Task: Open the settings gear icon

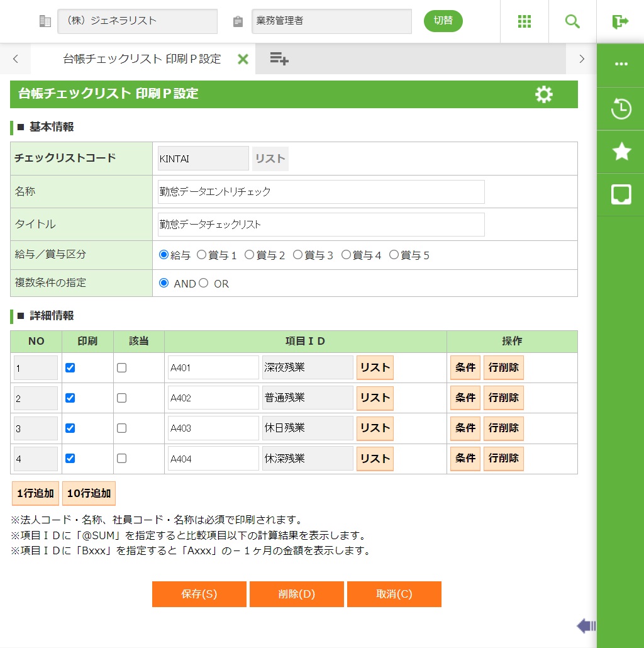Action: pos(543,94)
